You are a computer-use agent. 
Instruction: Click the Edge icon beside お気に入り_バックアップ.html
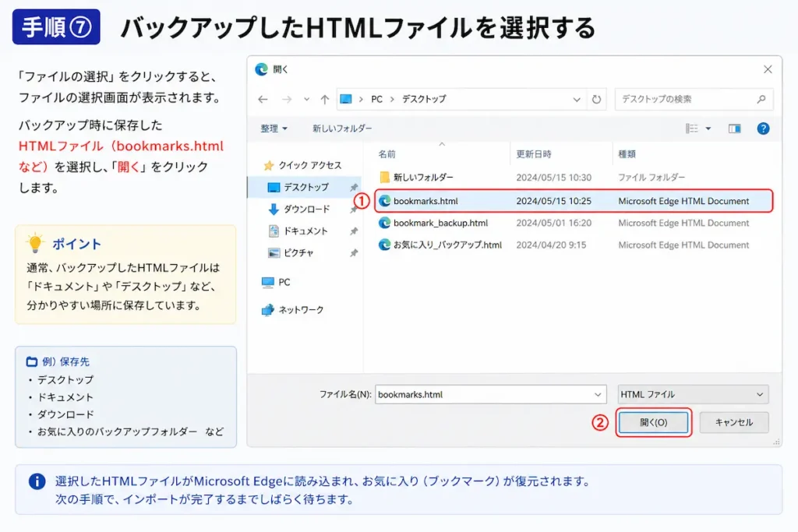point(385,245)
